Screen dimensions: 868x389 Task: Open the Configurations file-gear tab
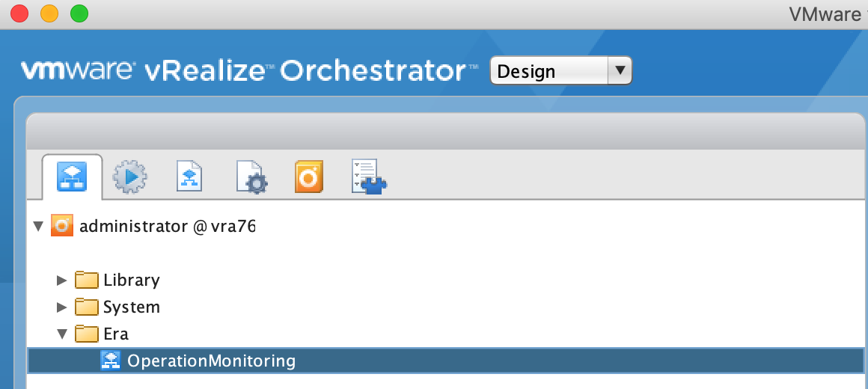pyautogui.click(x=252, y=177)
